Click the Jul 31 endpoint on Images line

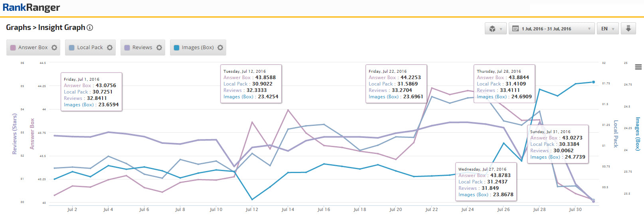593,82
